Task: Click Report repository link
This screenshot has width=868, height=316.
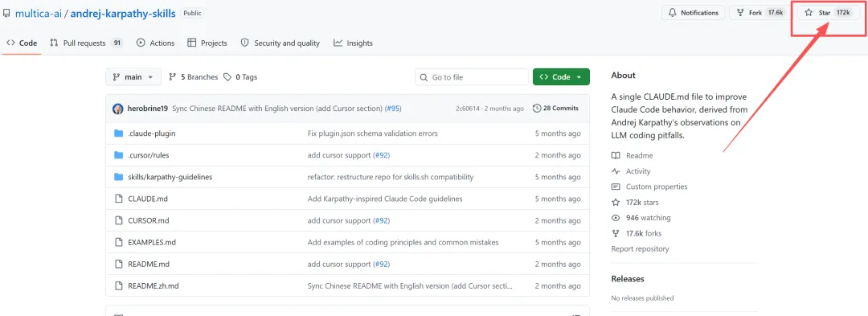Action: pos(640,249)
